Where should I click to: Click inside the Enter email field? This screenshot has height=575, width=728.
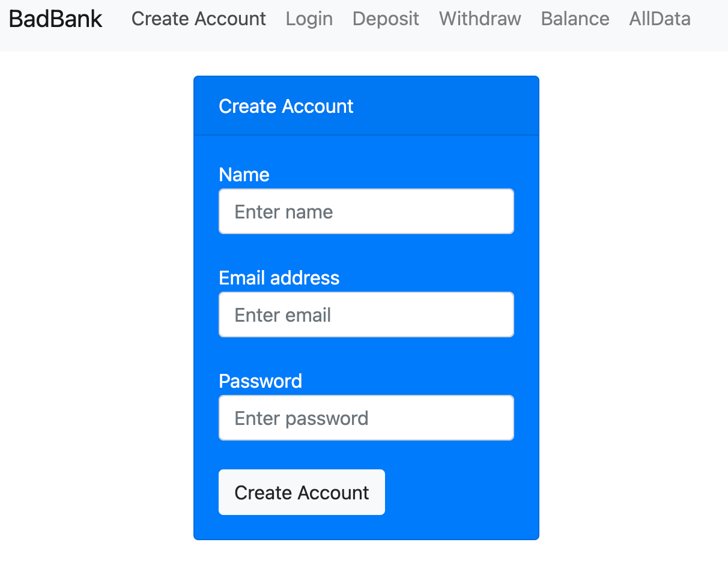pos(366,315)
